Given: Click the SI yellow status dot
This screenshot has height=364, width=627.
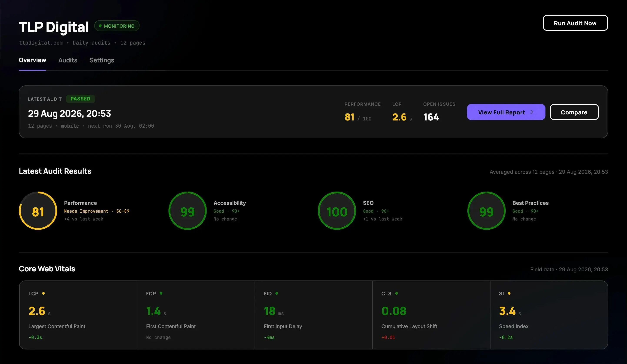Looking at the screenshot, I should 509,293.
